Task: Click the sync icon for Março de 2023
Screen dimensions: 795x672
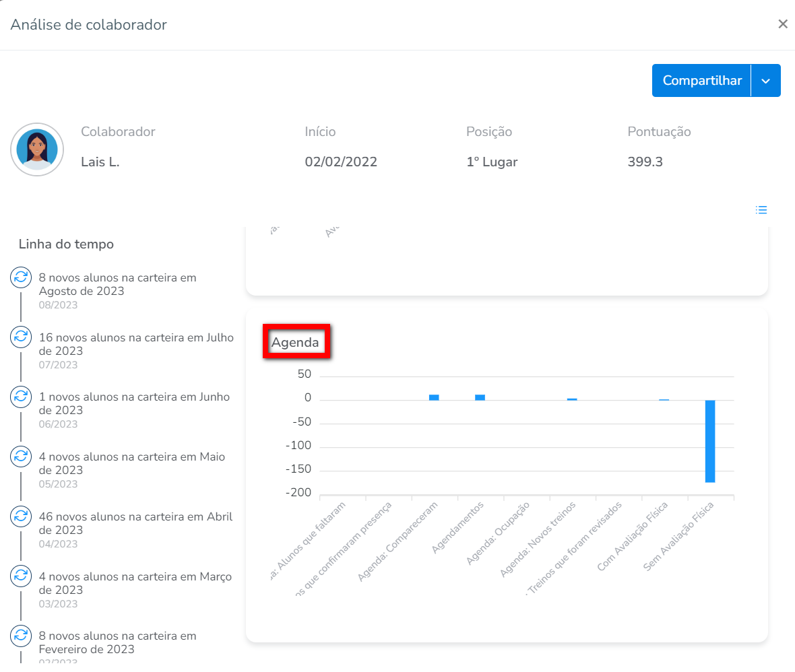Action: pyautogui.click(x=21, y=576)
